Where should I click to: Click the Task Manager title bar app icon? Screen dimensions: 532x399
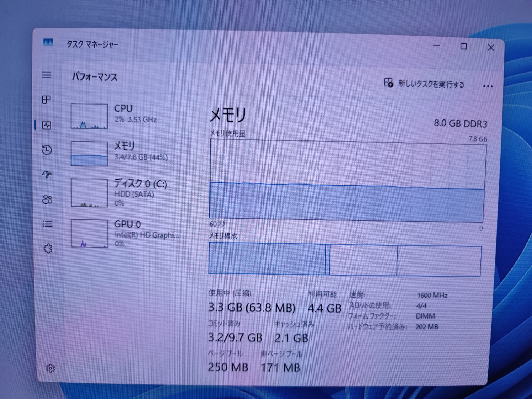(x=48, y=42)
